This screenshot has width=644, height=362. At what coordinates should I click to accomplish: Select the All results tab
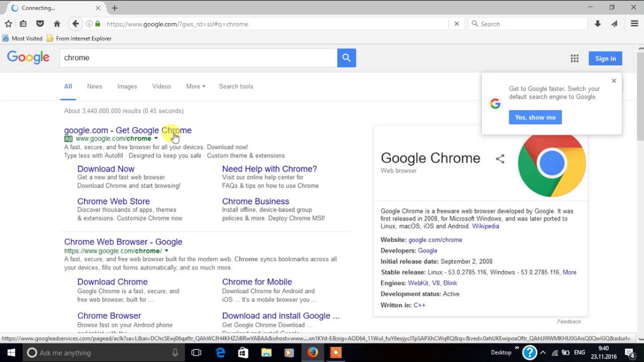(68, 86)
